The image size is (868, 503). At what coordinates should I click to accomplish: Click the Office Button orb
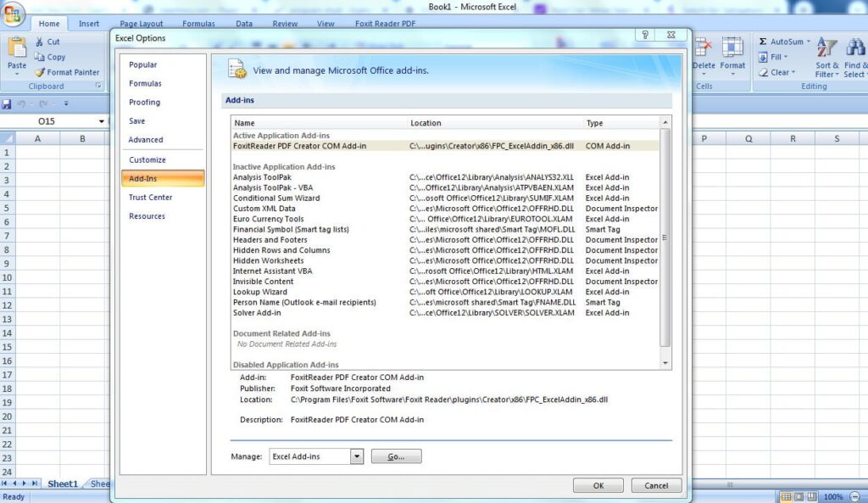[x=13, y=14]
